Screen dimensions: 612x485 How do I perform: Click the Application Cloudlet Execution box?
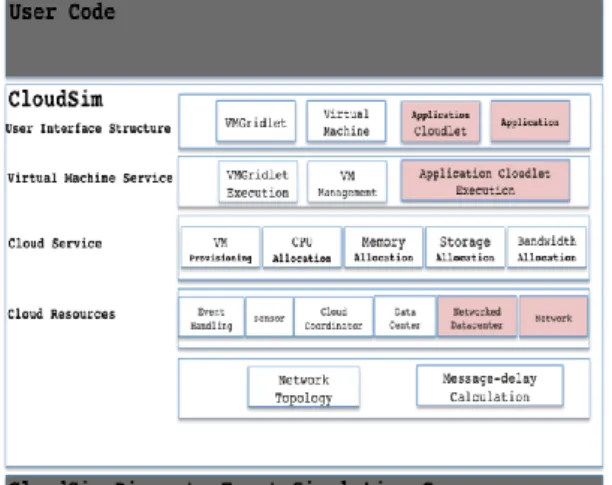coord(485,181)
